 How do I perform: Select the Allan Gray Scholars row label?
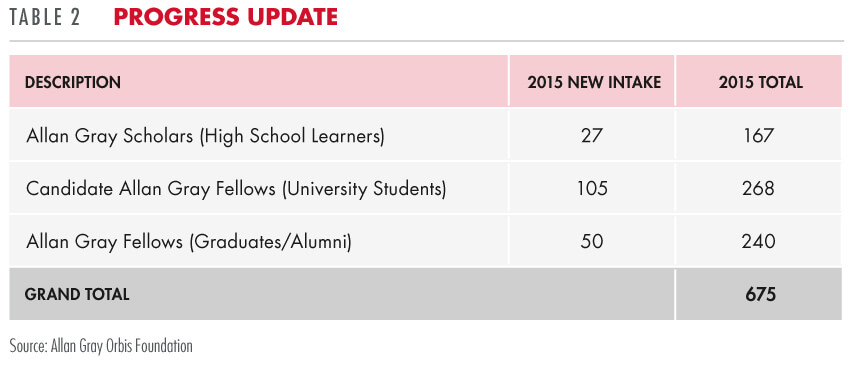pyautogui.click(x=205, y=136)
